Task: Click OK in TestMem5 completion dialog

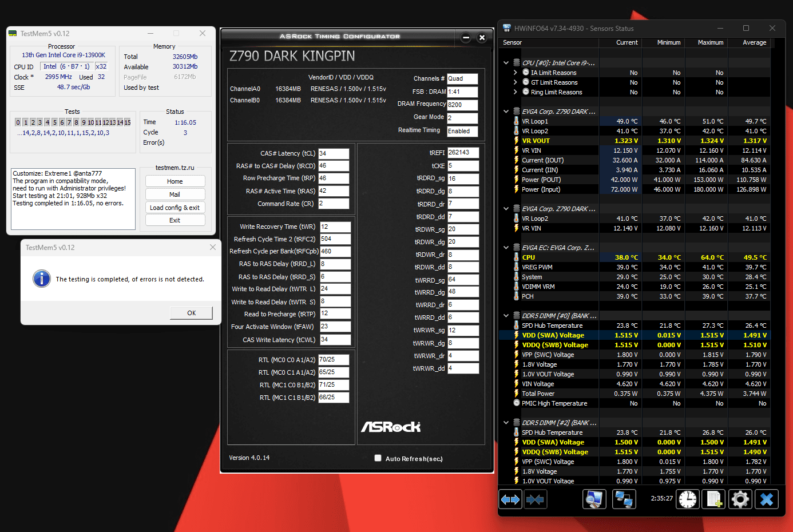Action: [x=191, y=313]
